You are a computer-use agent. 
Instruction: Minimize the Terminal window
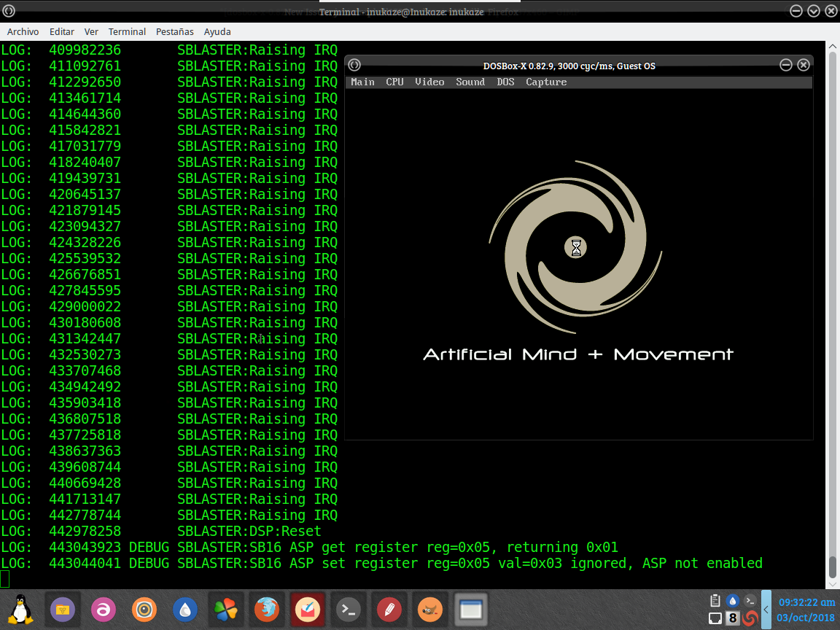coord(796,11)
